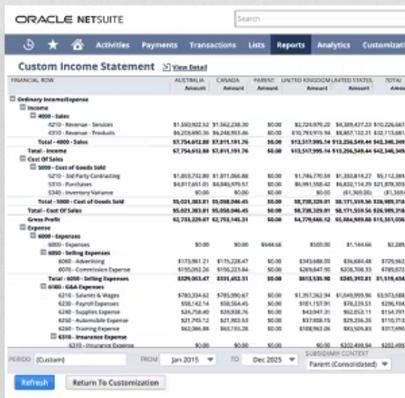The image size is (405, 398).
Task: Open the Shortcuts star icon
Action: [x=53, y=45]
